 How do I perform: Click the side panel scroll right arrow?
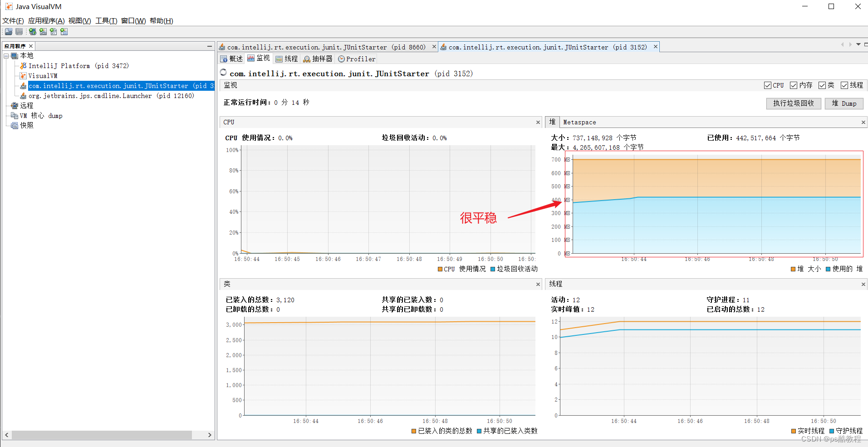click(x=210, y=435)
